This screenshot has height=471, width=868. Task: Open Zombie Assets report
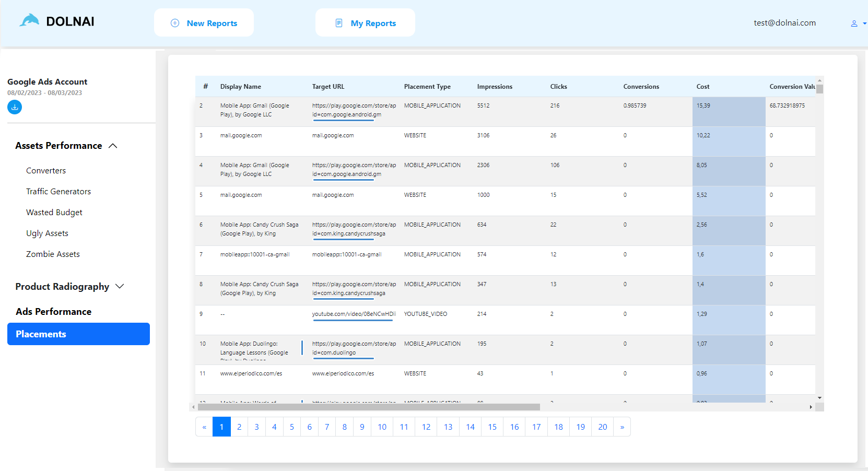[53, 254]
